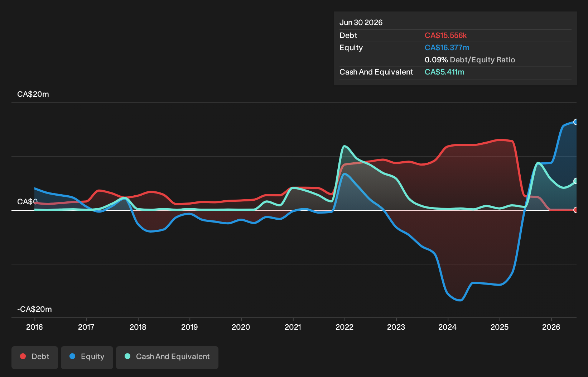Click the 2023 x-axis label
This screenshot has height=377, width=588.
(396, 327)
